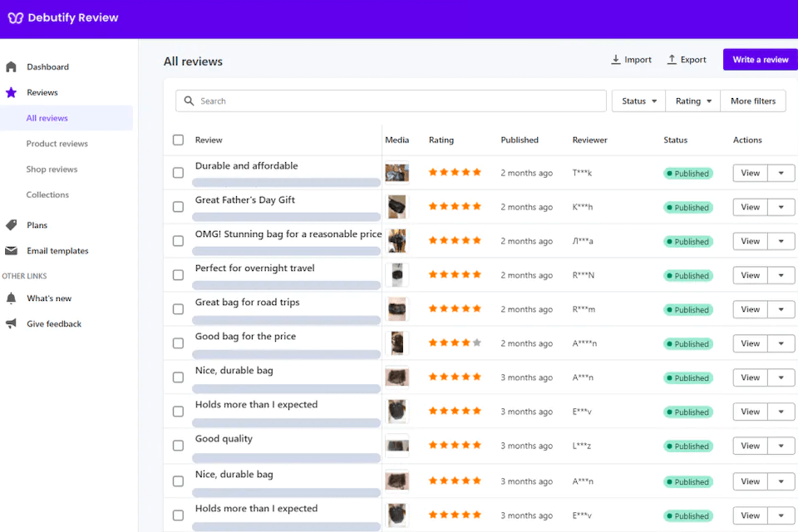
Task: Click the Export upload arrow icon
Action: [672, 60]
